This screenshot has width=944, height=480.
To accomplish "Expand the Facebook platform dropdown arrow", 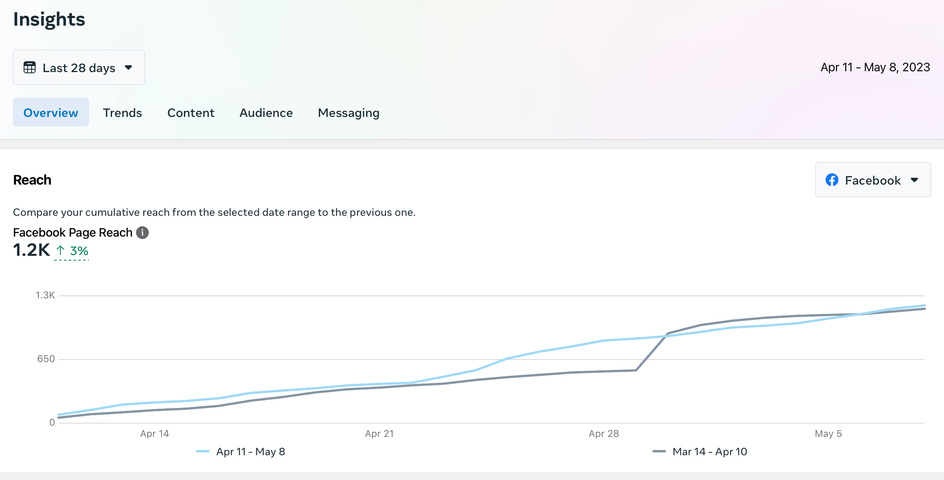I will pyautogui.click(x=912, y=180).
